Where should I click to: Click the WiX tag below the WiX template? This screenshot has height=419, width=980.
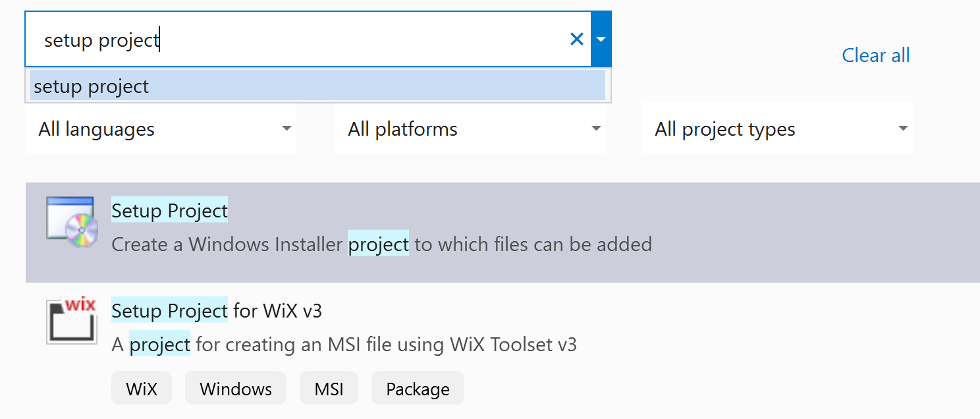(142, 388)
